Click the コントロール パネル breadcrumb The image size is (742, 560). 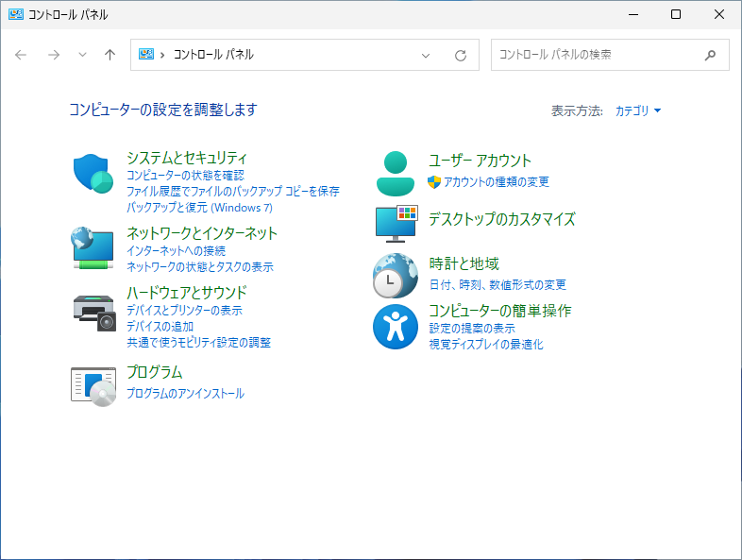(213, 55)
